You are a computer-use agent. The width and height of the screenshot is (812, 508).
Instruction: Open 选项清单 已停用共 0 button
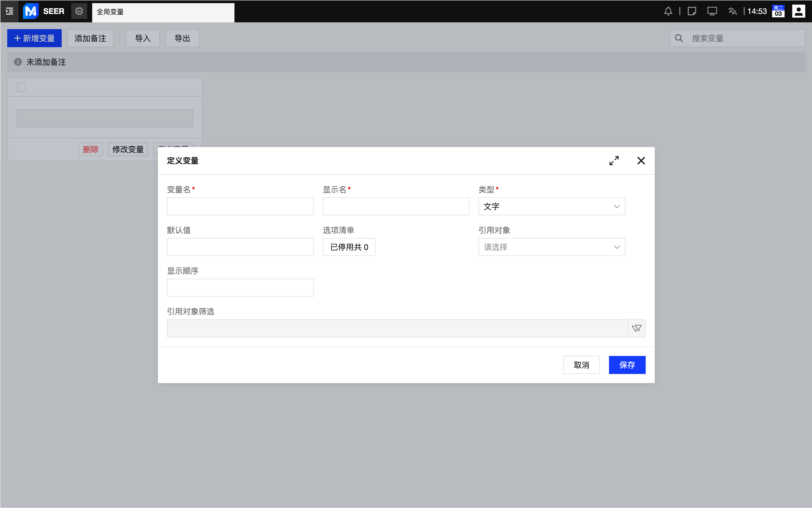[349, 247]
